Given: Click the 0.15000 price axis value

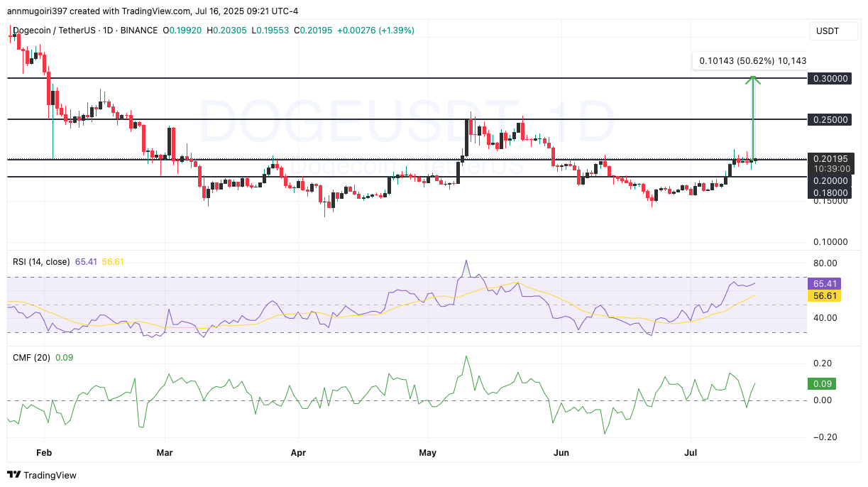Looking at the screenshot, I should point(830,201).
